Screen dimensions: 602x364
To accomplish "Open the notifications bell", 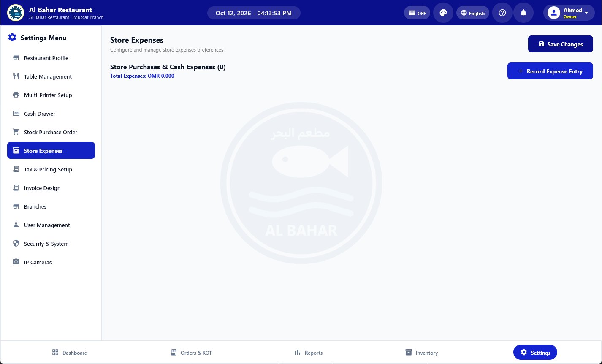I will tap(523, 13).
